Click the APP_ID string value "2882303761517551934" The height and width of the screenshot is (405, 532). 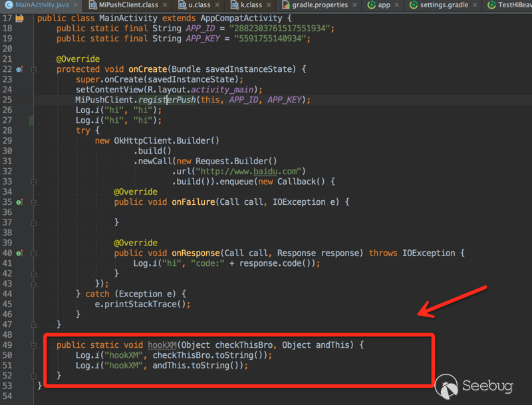click(280, 29)
